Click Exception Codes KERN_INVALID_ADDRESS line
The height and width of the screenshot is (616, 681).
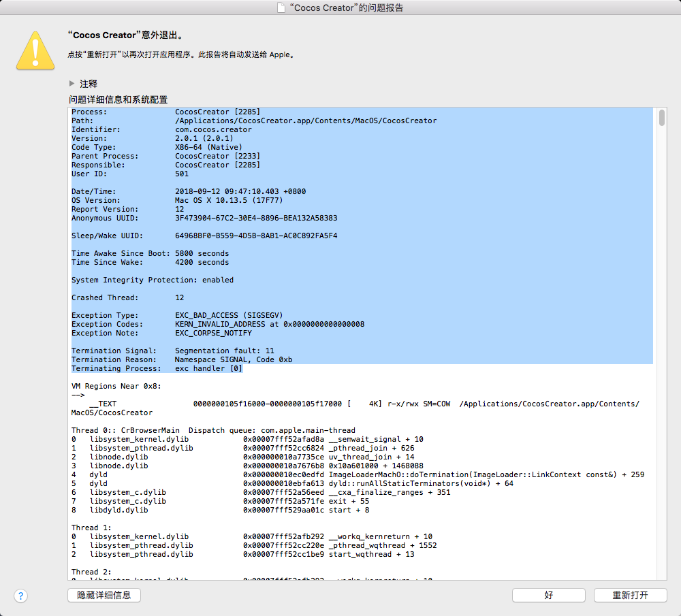pos(218,324)
